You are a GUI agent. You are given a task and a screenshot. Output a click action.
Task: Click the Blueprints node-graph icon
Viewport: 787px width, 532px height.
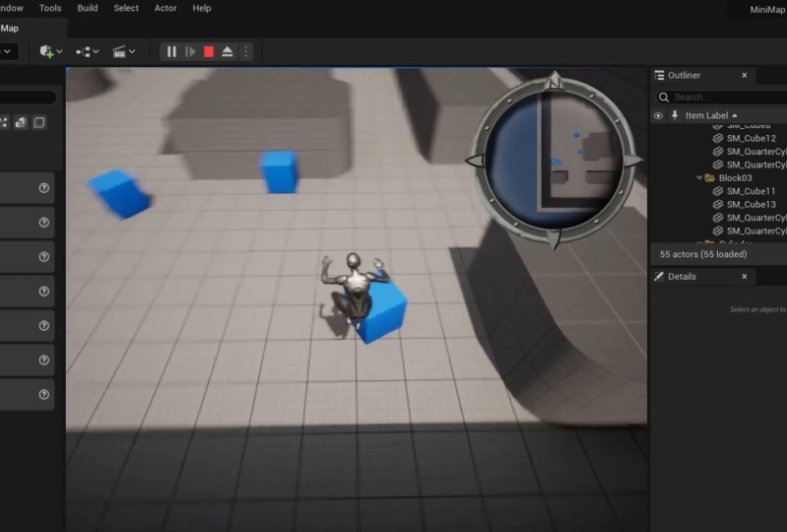tap(83, 51)
